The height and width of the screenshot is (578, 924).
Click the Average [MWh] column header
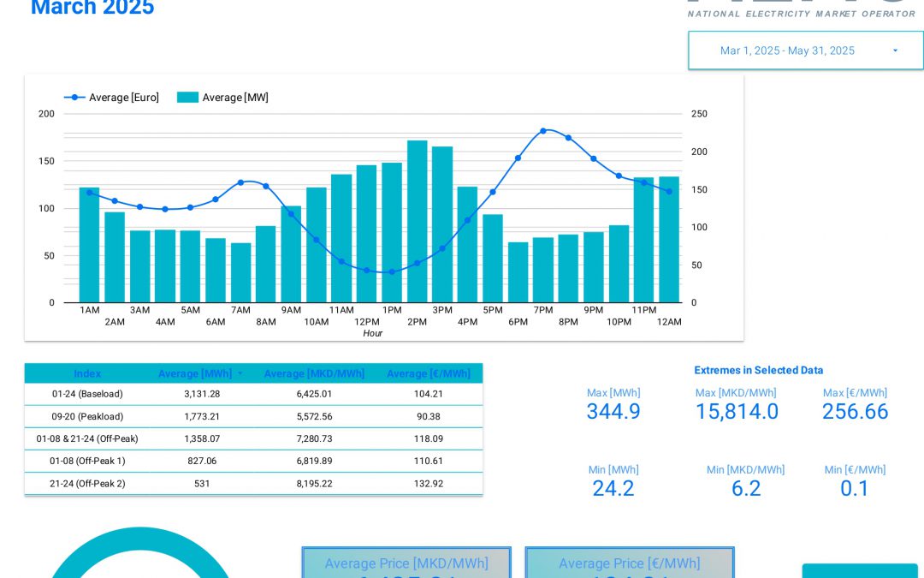[x=195, y=373]
